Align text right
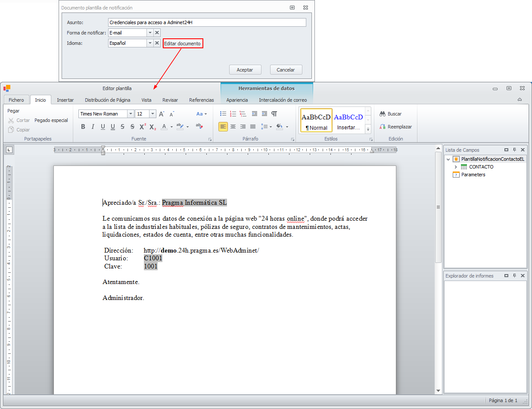 tap(243, 126)
